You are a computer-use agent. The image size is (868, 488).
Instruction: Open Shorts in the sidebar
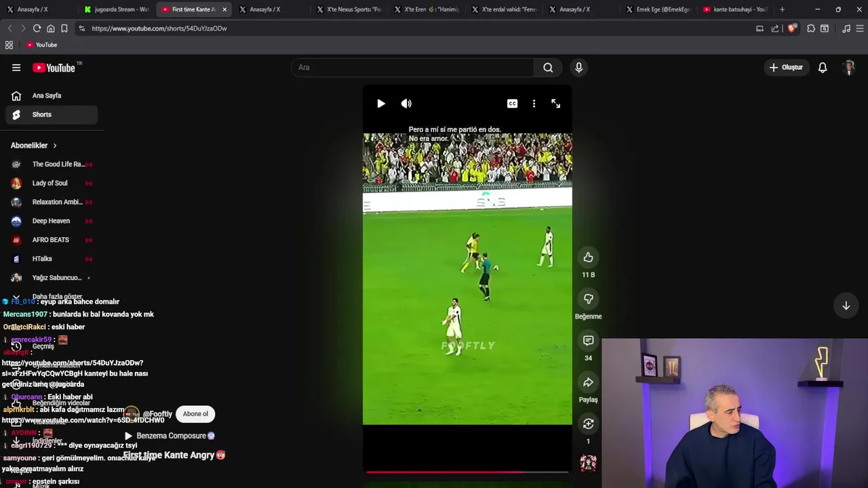(x=52, y=115)
